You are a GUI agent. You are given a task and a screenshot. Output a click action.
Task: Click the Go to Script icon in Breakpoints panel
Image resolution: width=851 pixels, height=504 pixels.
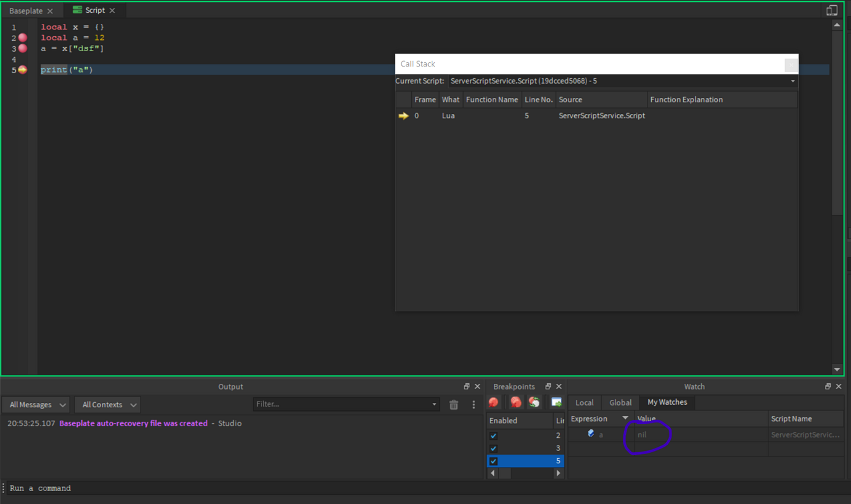tap(556, 402)
